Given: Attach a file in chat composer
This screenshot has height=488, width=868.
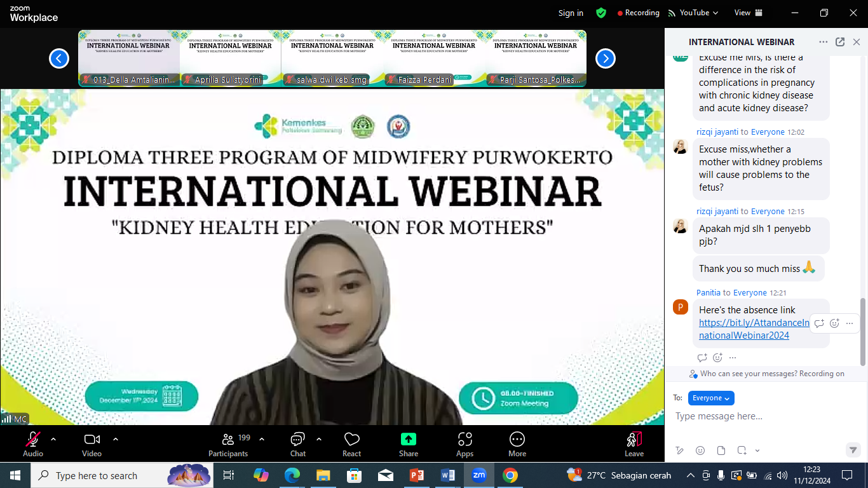Looking at the screenshot, I should click(721, 451).
